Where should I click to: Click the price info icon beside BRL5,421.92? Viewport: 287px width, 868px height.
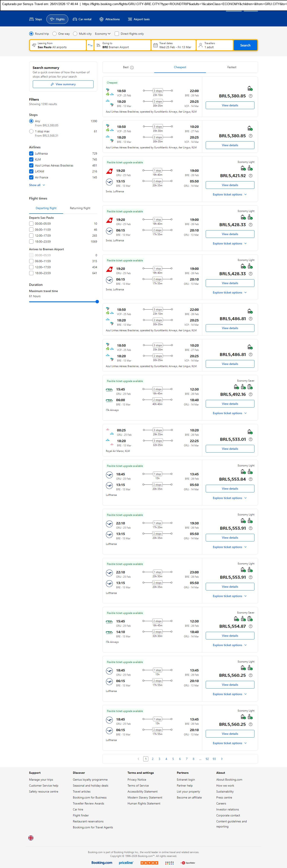pos(250,176)
